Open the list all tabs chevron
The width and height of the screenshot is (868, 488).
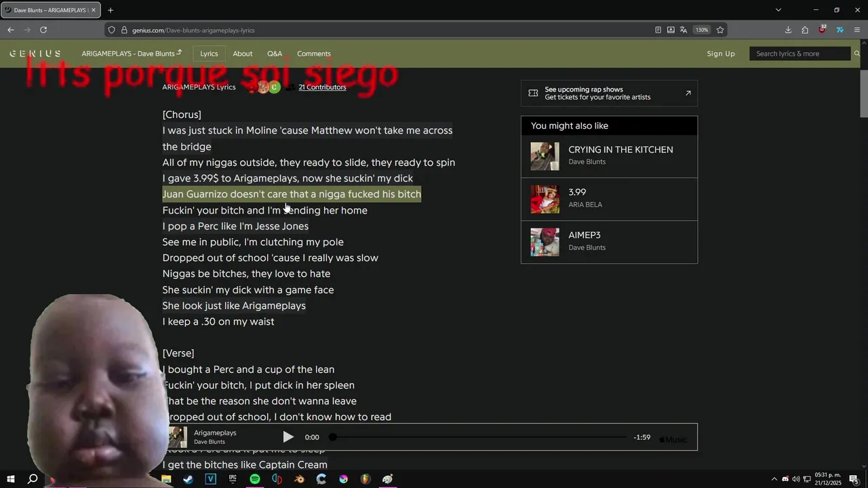click(x=778, y=10)
